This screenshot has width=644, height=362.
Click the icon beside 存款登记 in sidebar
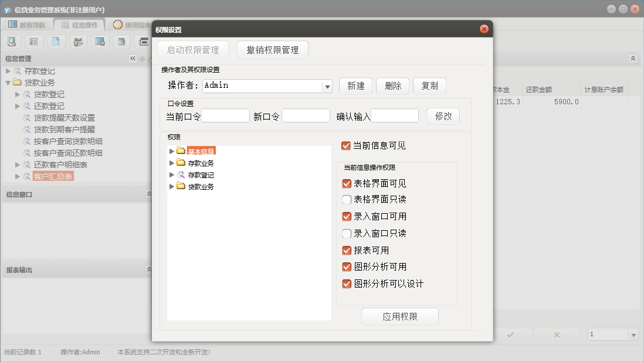(x=17, y=71)
